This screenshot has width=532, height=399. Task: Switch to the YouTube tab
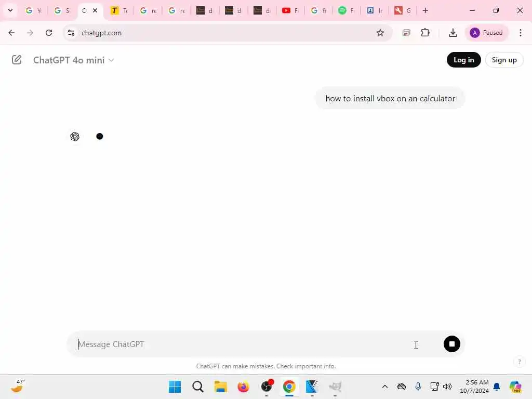pyautogui.click(x=290, y=10)
